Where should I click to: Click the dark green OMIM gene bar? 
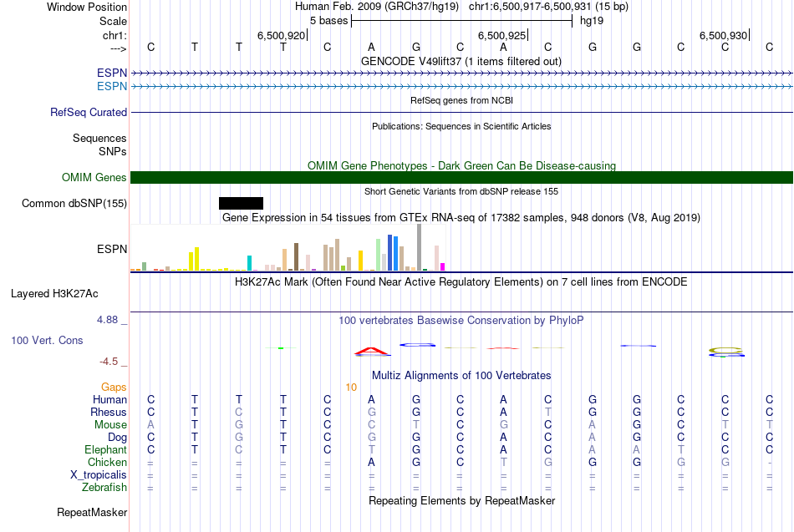461,177
